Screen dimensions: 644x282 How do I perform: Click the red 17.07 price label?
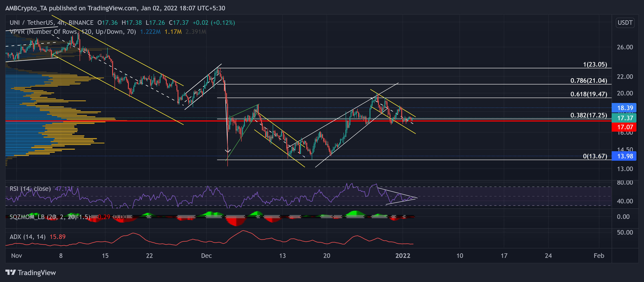pos(624,127)
